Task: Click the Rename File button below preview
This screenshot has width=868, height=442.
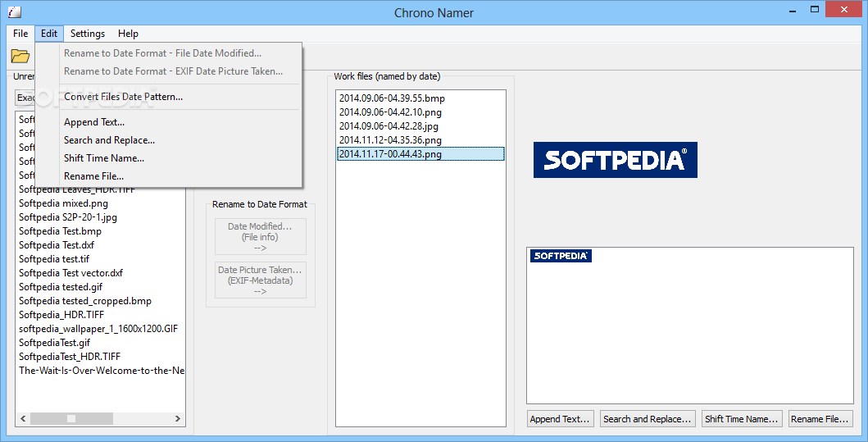Action: [820, 419]
